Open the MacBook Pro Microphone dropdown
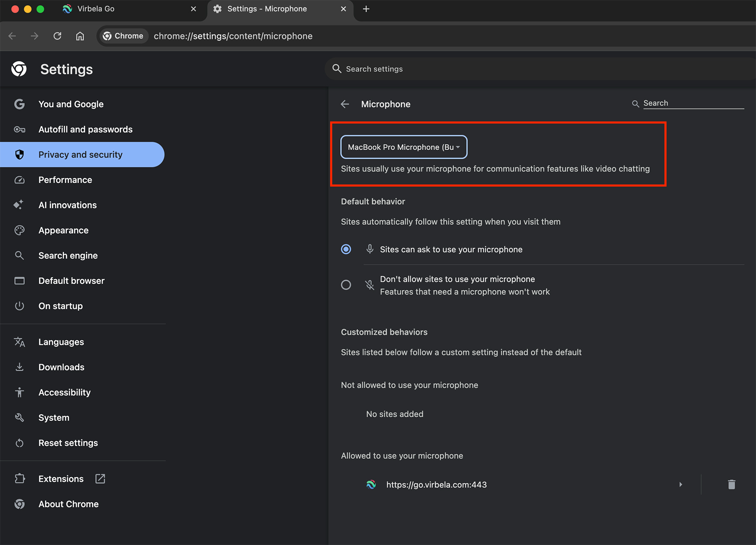The image size is (756, 545). click(404, 147)
